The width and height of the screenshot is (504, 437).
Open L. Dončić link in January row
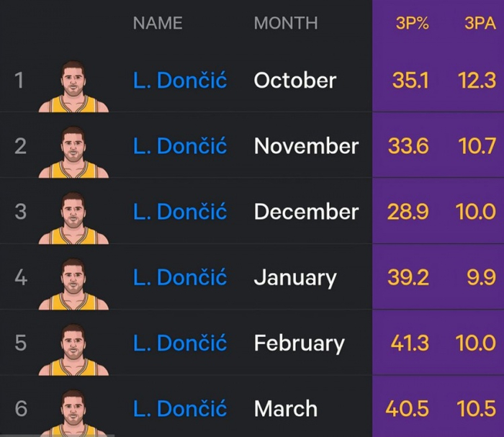point(180,277)
